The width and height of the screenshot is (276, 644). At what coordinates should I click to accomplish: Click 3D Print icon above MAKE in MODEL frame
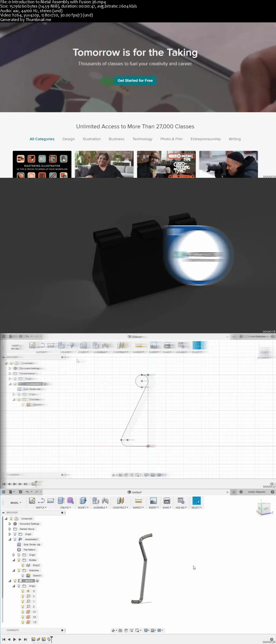tap(167, 501)
